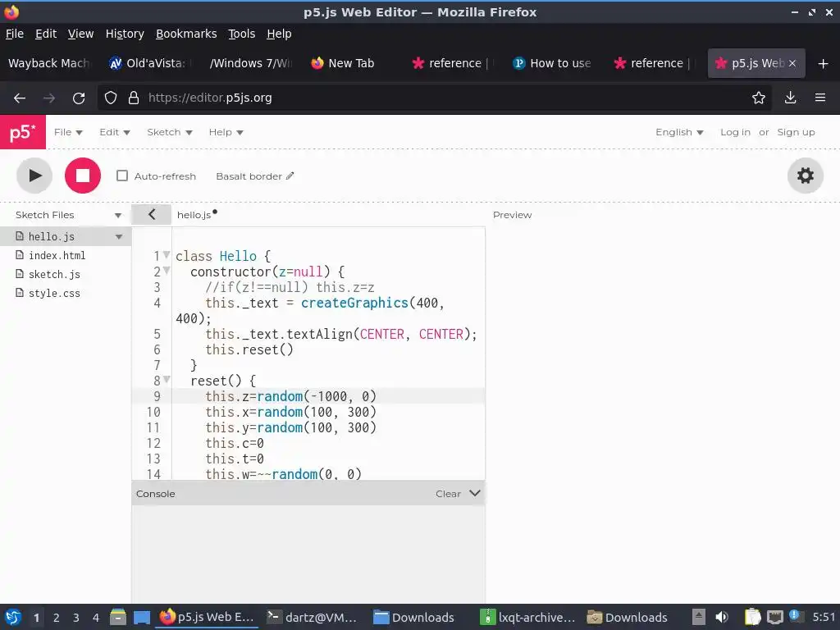Switch to lxqt-archiver taskbar window
840x630 pixels.
pyautogui.click(x=527, y=618)
